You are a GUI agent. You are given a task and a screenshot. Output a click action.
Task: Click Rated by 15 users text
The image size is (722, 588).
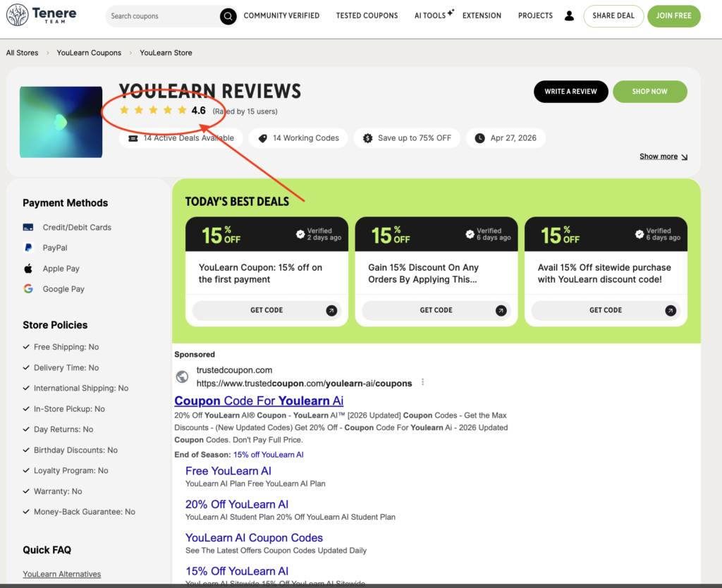(x=245, y=111)
